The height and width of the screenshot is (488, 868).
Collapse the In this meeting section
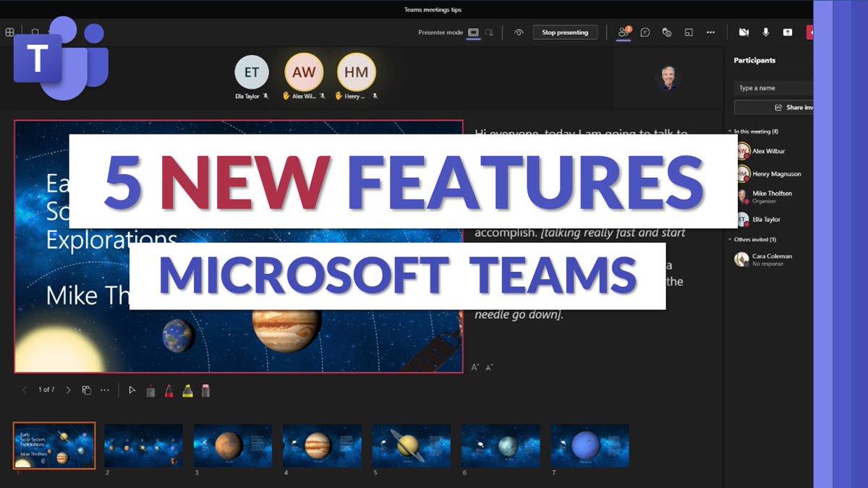(x=730, y=132)
